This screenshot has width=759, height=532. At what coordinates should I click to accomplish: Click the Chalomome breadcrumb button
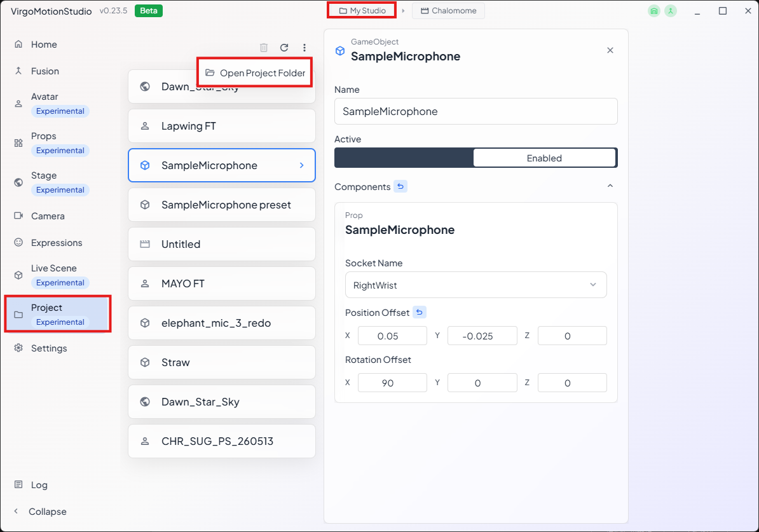coord(448,11)
